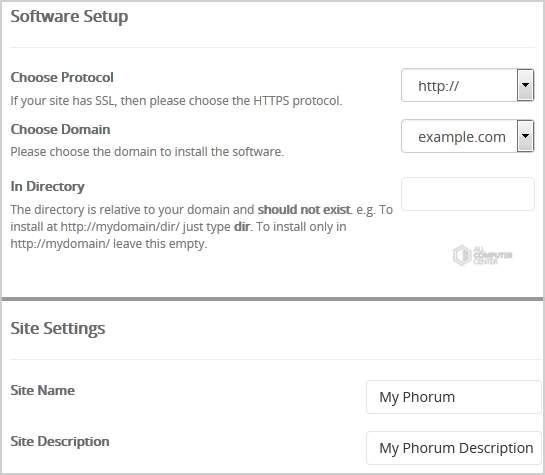Screen dimensions: 545x475
Task: Click the Choose Protocol label
Action: point(62,77)
